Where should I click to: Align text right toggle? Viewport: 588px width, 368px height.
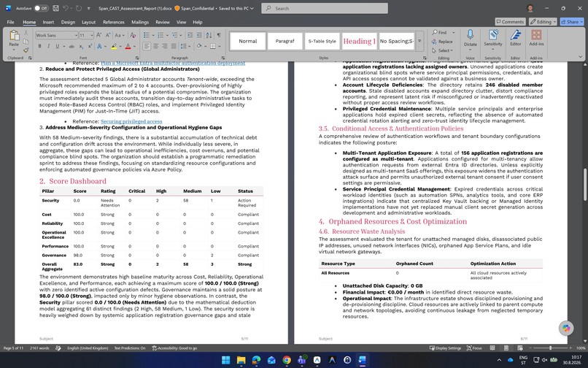tap(165, 46)
